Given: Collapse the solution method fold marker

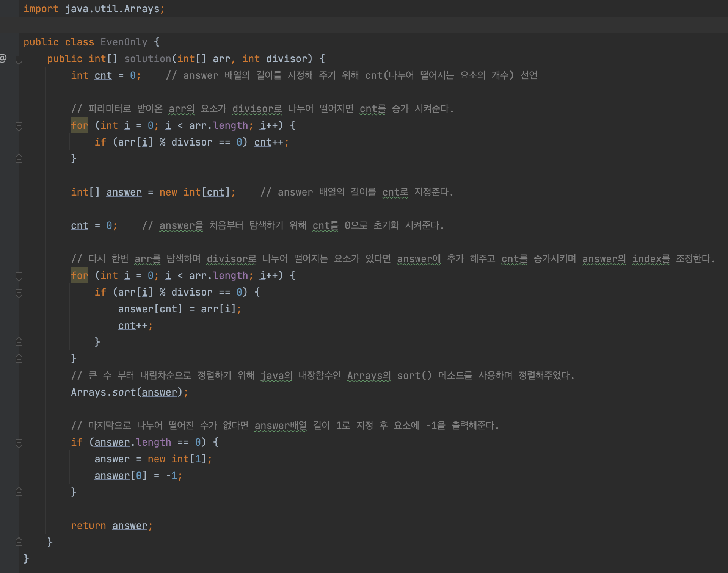Looking at the screenshot, I should pyautogui.click(x=19, y=59).
